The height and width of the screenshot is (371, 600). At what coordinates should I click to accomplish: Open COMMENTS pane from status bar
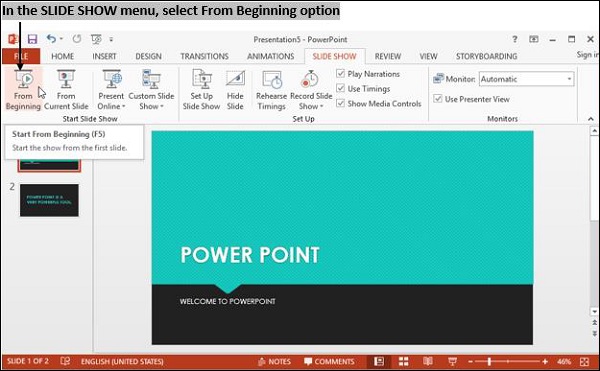tap(329, 361)
